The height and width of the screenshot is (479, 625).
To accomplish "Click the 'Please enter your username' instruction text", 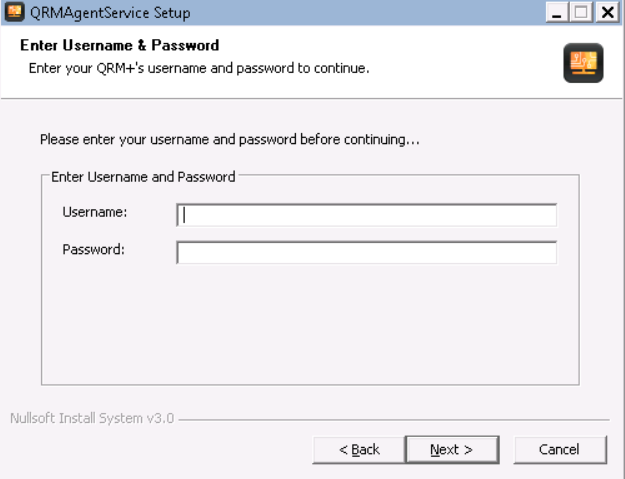I will [x=229, y=140].
